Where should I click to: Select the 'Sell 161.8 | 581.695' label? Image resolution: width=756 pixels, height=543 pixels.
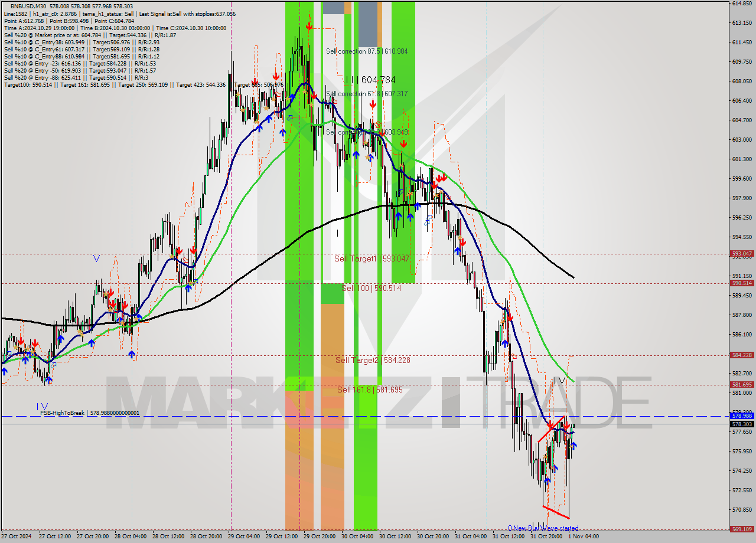click(370, 390)
